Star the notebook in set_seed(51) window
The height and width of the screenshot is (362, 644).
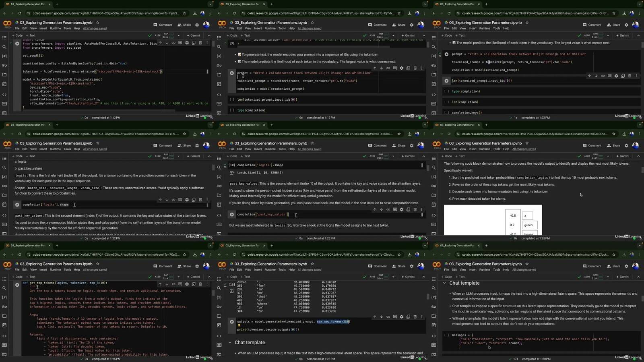click(x=97, y=23)
